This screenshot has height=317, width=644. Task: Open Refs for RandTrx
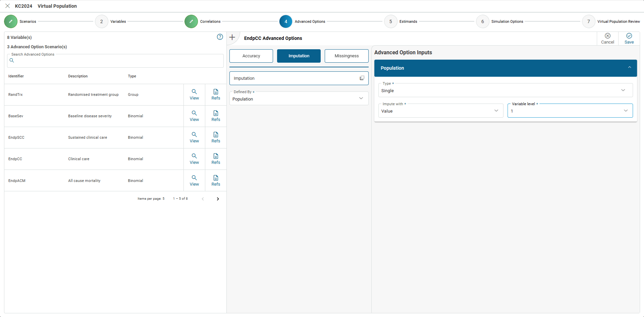pos(216,94)
